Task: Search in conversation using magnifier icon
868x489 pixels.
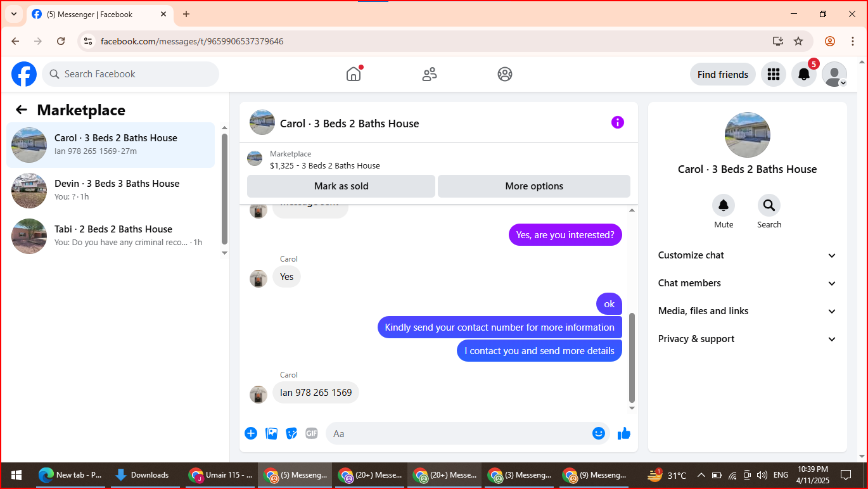Action: click(769, 205)
